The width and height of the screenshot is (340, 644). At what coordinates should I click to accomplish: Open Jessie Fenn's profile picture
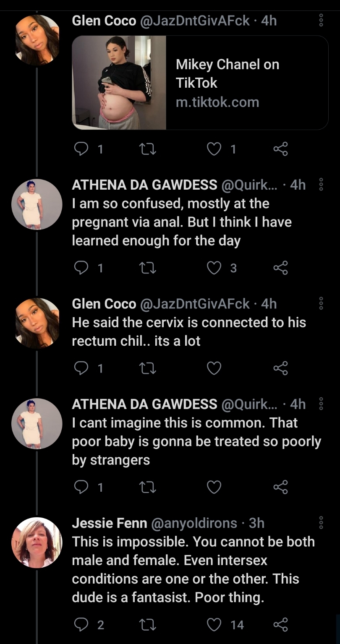(37, 542)
